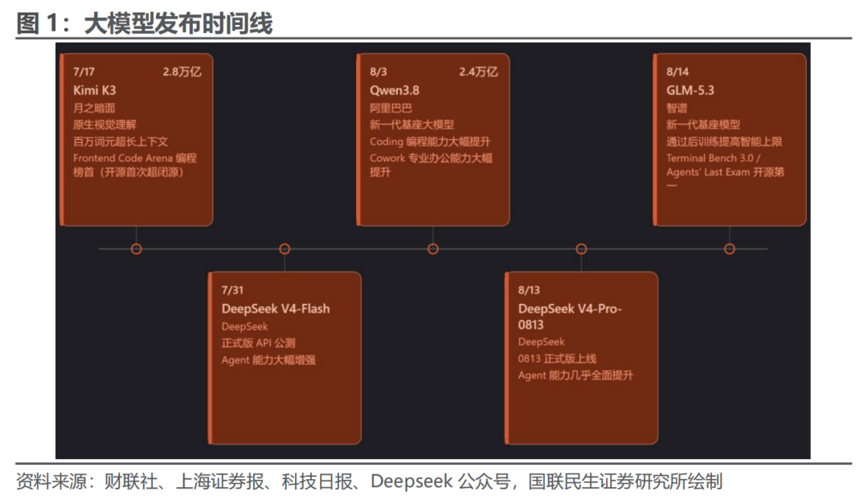Click the timeline marker above DeepSeek V4-Flash
This screenshot has width=868, height=496.
pos(285,249)
